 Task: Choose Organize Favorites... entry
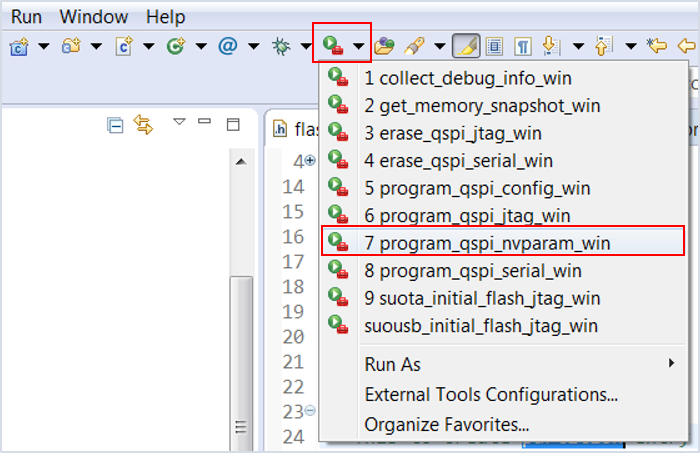(x=447, y=424)
